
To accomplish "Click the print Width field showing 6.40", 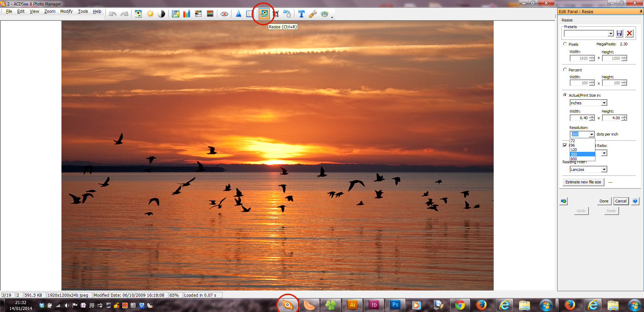I will click(579, 118).
